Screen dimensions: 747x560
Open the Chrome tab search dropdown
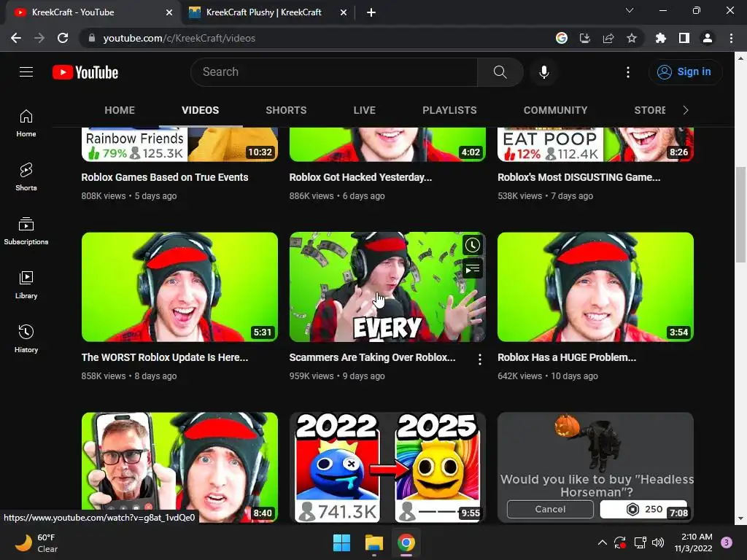click(x=630, y=10)
